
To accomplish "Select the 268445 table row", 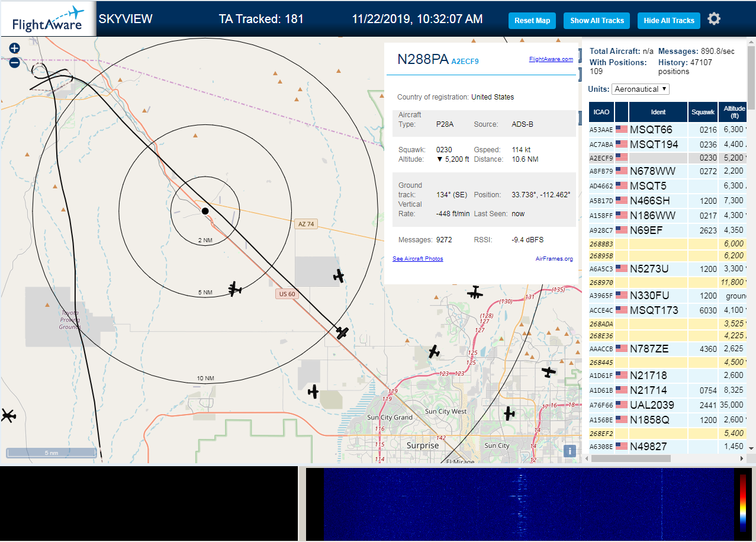I will [668, 362].
